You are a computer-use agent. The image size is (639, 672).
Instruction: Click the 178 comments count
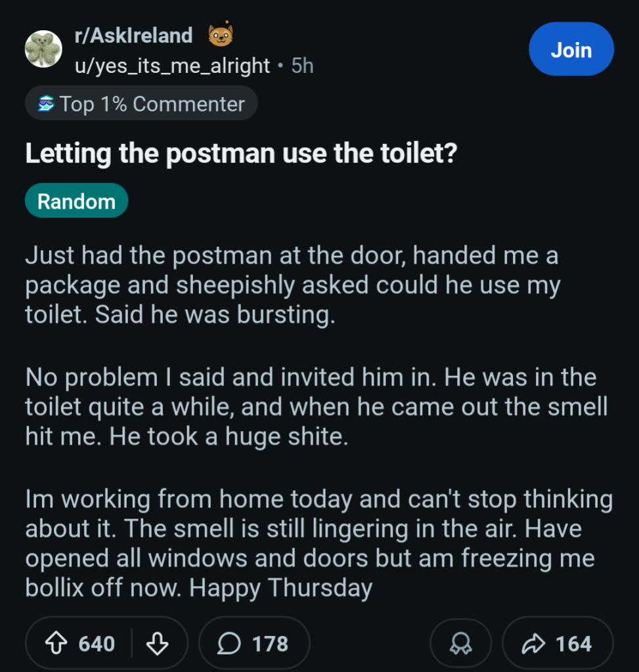(270, 644)
